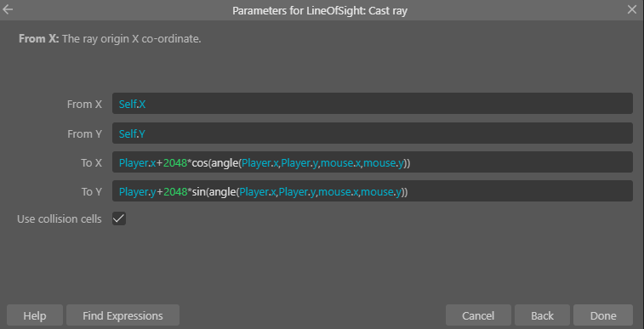This screenshot has width=644, height=329.
Task: Click the back arrow icon in title bar
Action: pyautogui.click(x=8, y=9)
